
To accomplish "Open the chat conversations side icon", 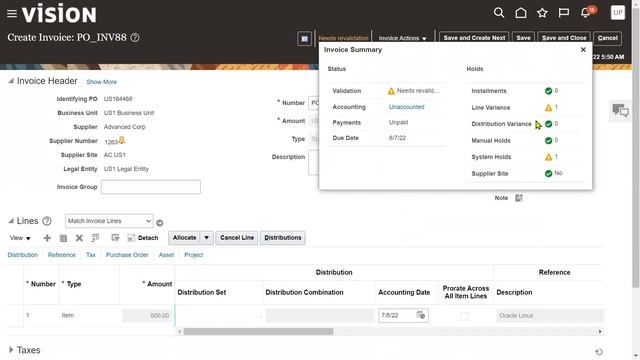I will click(620, 110).
